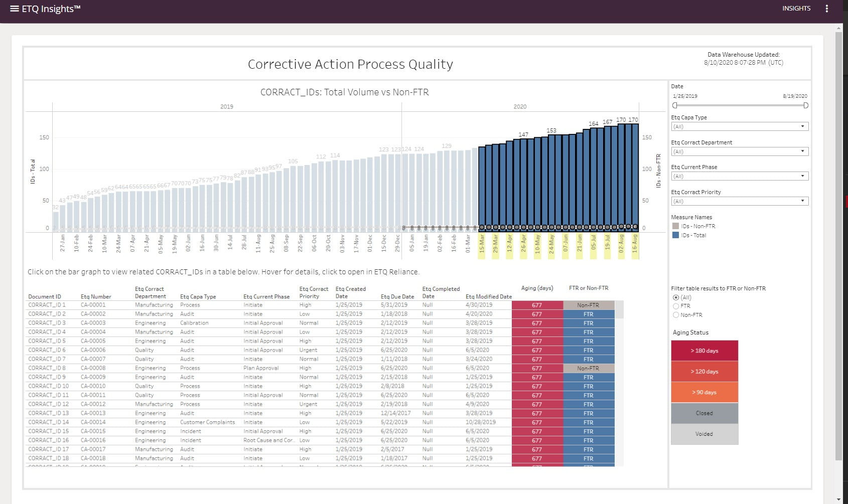The width and height of the screenshot is (848, 504).
Task: Click the ETQ Insights title
Action: click(x=51, y=9)
